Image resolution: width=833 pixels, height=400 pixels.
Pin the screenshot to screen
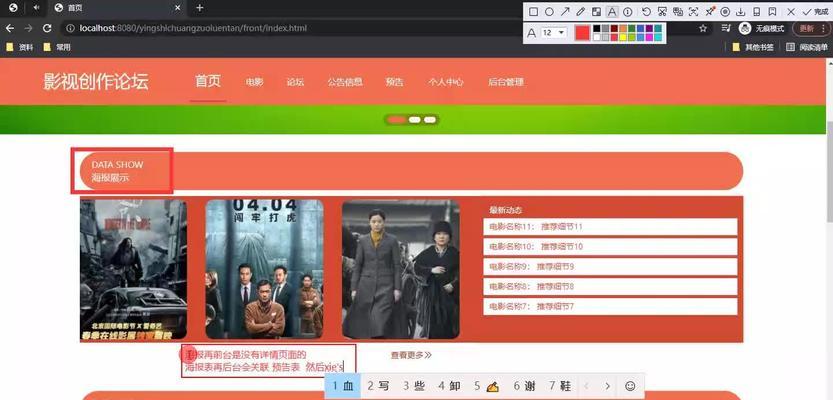coord(710,12)
